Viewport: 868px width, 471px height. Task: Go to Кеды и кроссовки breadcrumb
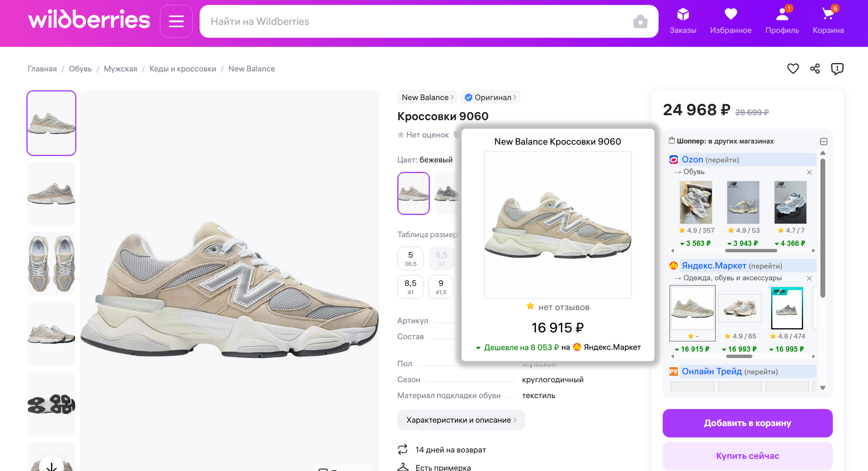pyautogui.click(x=183, y=69)
